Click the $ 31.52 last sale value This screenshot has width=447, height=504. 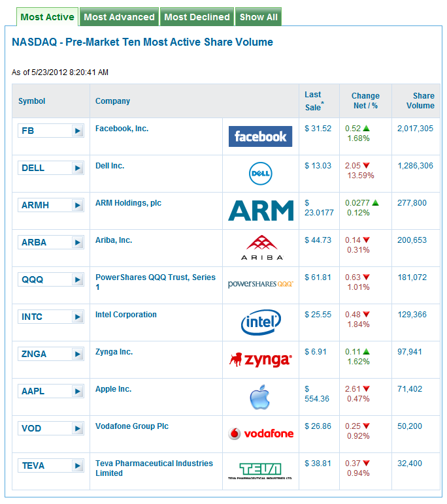(318, 129)
